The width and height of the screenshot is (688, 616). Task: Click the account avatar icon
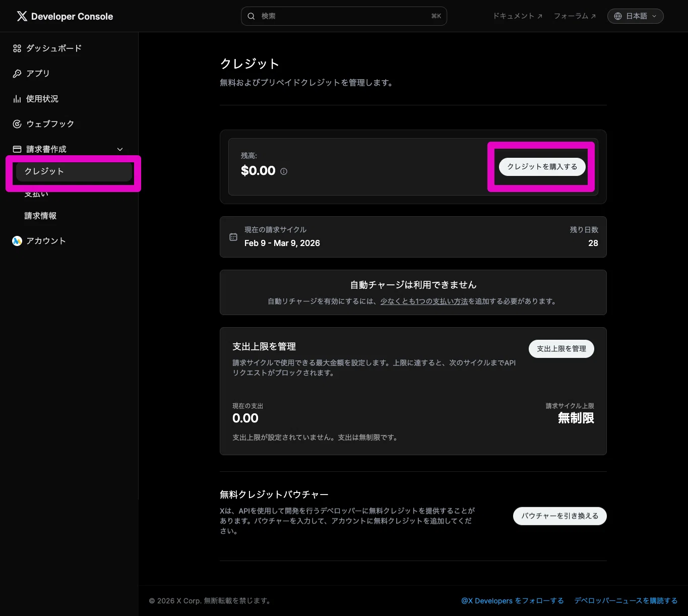point(17,241)
